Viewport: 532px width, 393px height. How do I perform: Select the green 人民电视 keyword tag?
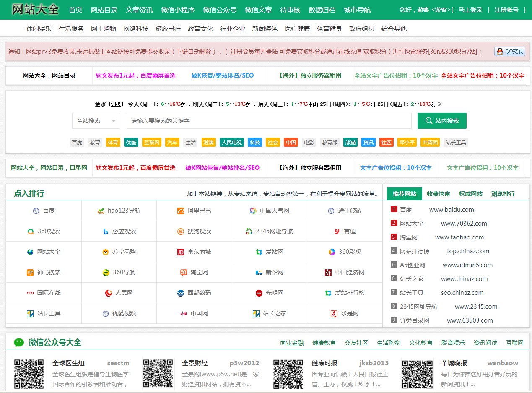231,142
